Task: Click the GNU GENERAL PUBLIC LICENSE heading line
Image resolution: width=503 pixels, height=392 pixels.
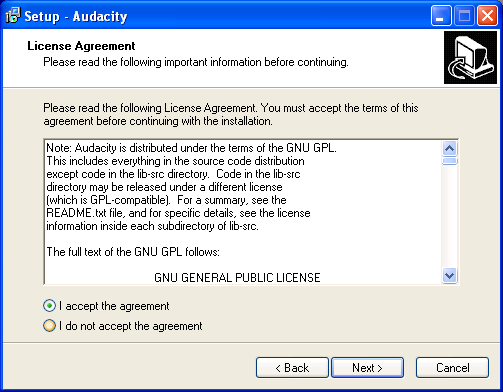Action: point(237,278)
